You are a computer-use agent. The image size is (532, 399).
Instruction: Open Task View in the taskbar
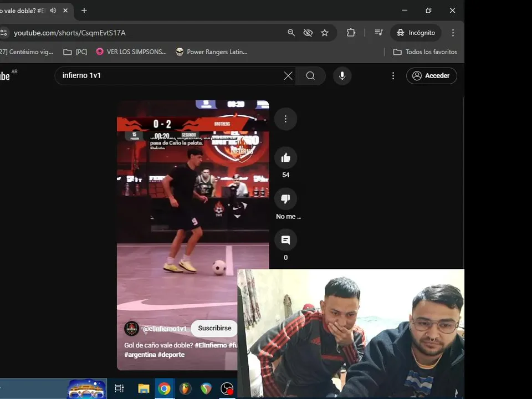[x=120, y=388]
